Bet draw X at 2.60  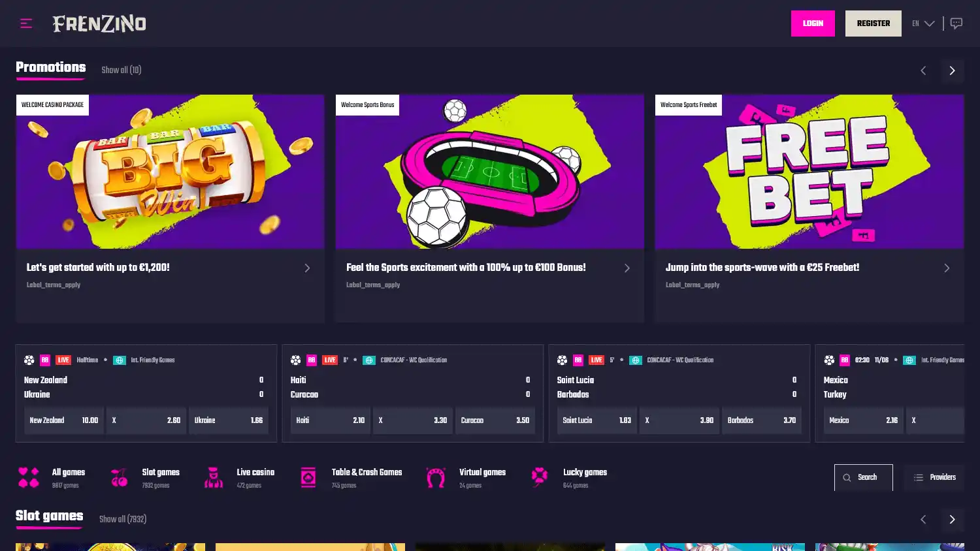pyautogui.click(x=146, y=420)
